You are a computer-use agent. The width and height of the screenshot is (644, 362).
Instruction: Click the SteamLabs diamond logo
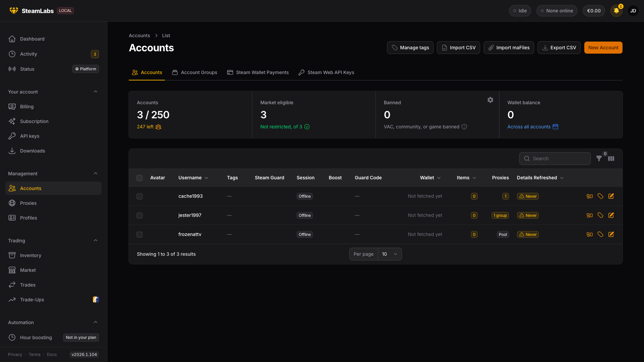(14, 11)
